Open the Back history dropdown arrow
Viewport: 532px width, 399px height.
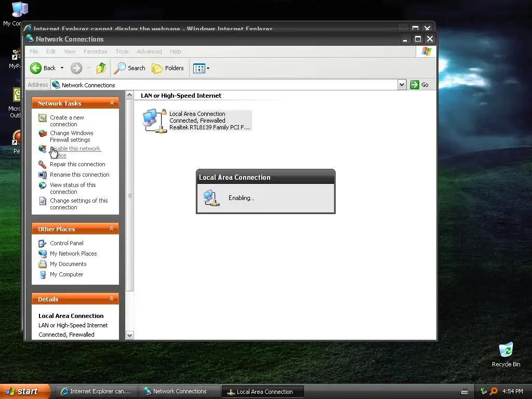point(62,68)
